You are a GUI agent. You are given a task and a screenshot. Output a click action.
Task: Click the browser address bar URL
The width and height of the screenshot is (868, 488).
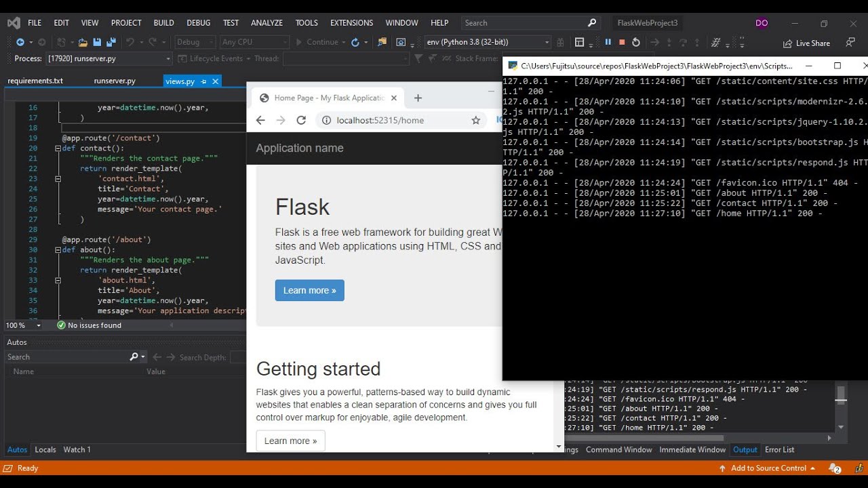coord(380,120)
